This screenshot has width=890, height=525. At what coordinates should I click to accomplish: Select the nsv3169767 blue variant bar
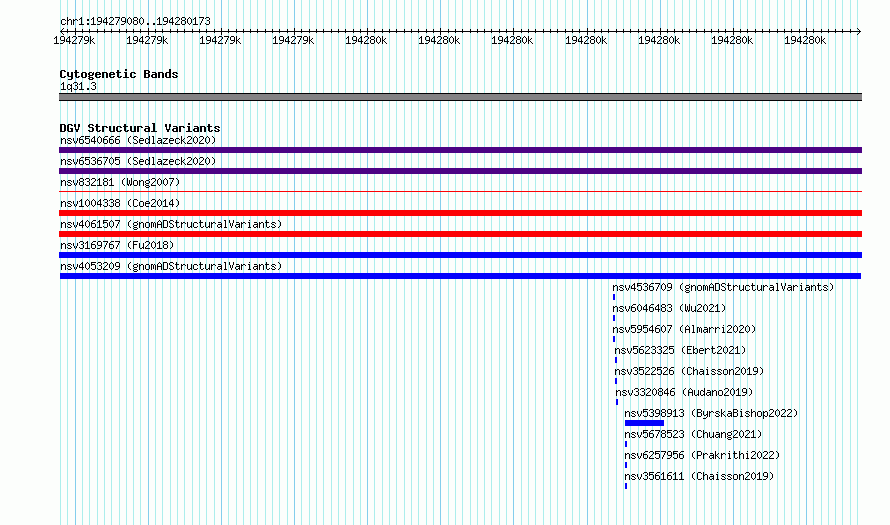coord(460,255)
